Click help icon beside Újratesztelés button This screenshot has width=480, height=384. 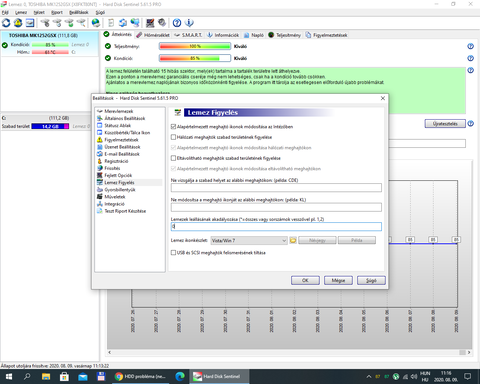point(470,124)
